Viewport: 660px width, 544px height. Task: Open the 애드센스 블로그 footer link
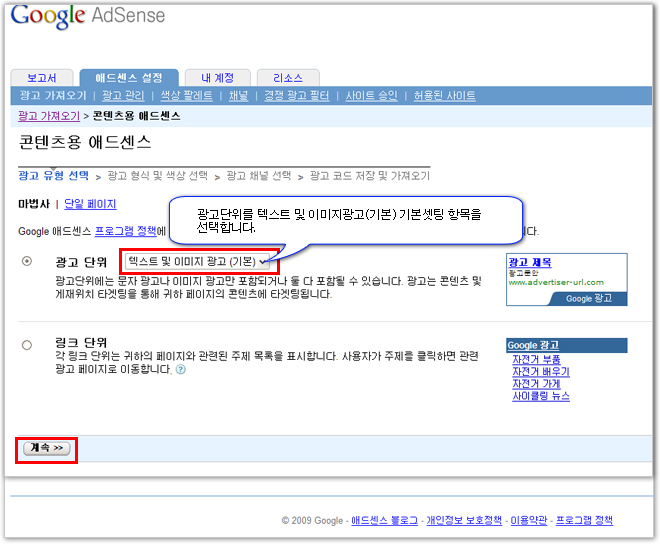coord(385,520)
